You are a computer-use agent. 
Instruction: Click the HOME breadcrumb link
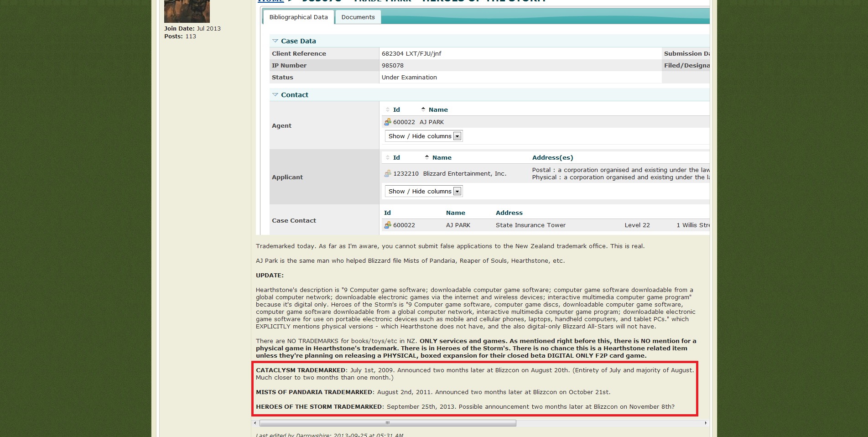270,1
